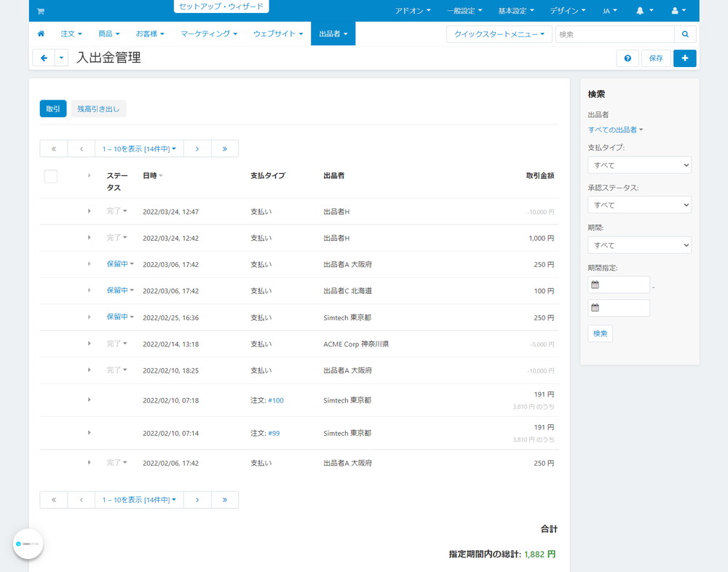728x572 pixels.
Task: Switch to the 取引 tab
Action: point(53,108)
